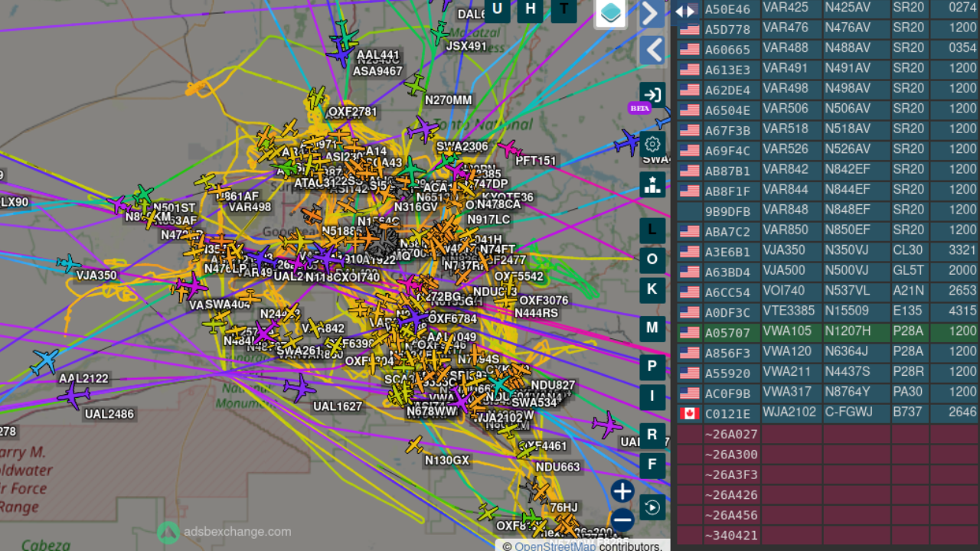Toggle the H map button
The height and width of the screenshot is (551, 980).
coord(531,9)
